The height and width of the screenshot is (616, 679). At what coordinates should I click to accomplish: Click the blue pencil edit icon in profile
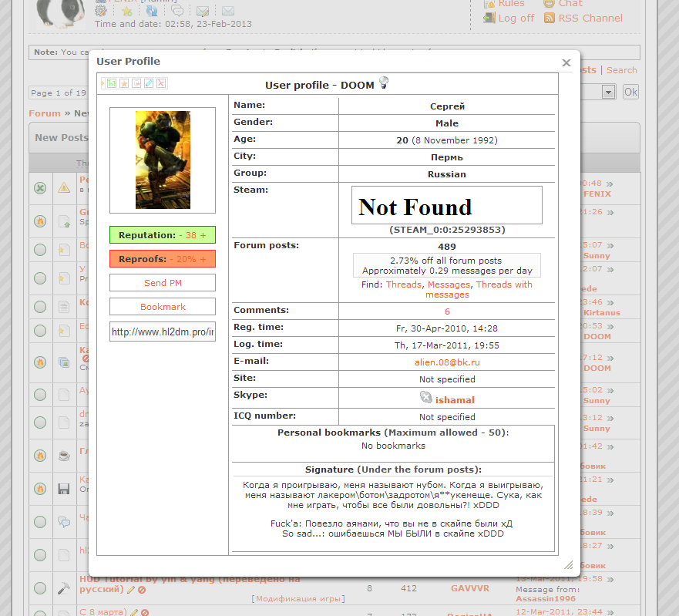pyautogui.click(x=149, y=83)
